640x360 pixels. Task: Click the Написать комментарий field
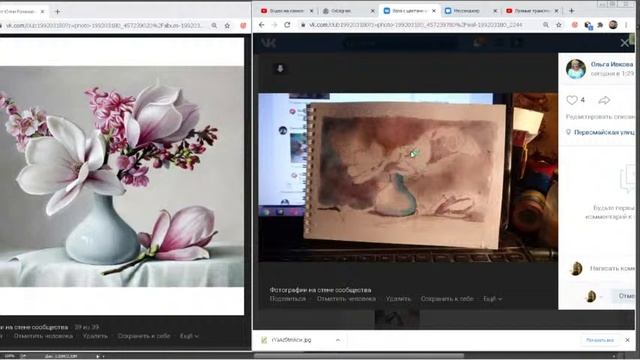[x=612, y=268]
